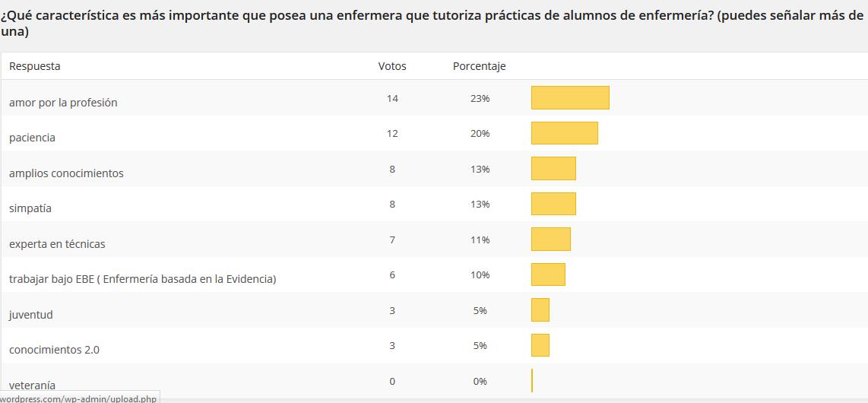Click the 'conocimientos 2.0' answer label
Image resolution: width=868 pixels, height=403 pixels.
(54, 350)
